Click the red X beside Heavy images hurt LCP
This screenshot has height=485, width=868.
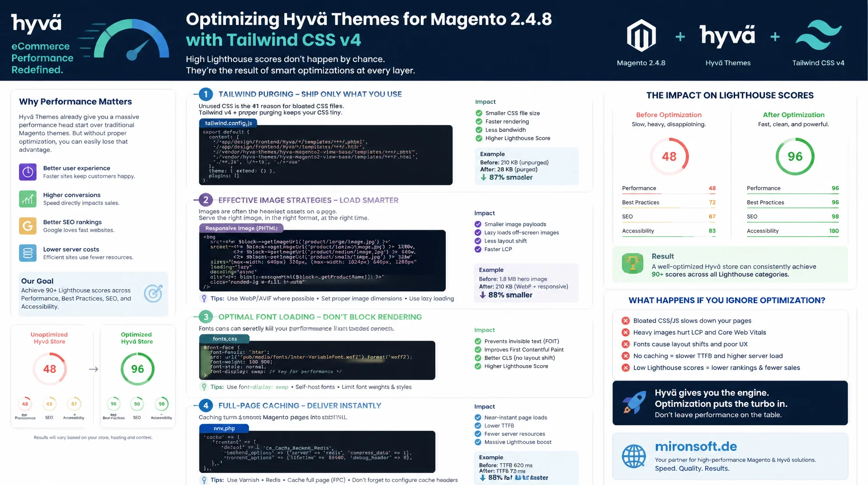click(626, 333)
